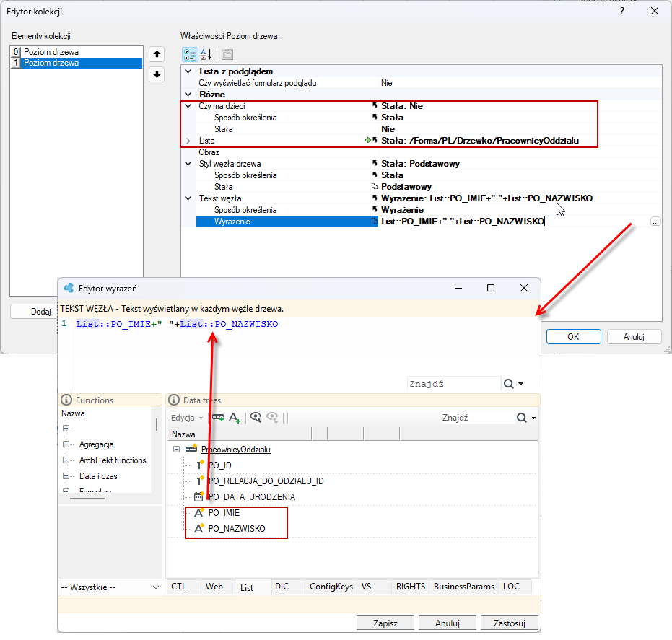This screenshot has height=640, width=672.
Task: Open the Edycja dropdown menu
Action: [x=187, y=418]
